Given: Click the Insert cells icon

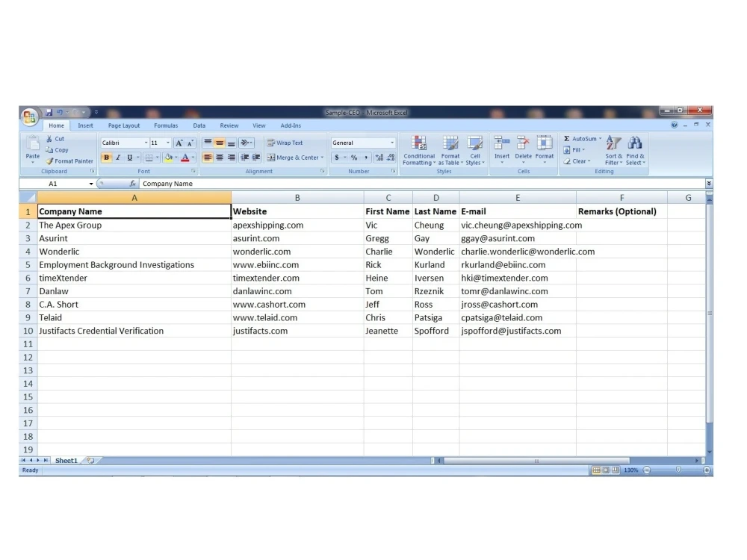Looking at the screenshot, I should [x=502, y=143].
